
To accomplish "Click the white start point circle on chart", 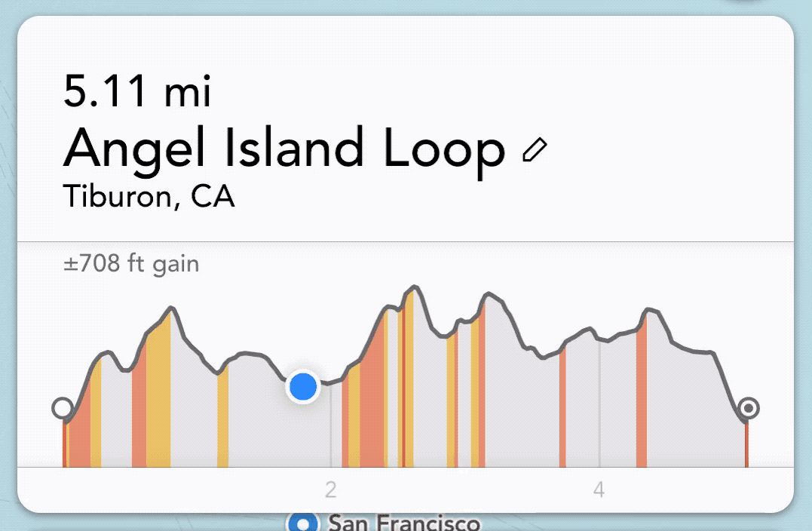I will pos(63,408).
